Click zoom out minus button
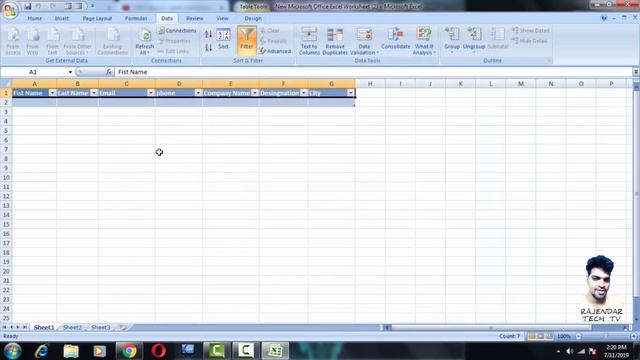This screenshot has width=640, height=360. (578, 336)
